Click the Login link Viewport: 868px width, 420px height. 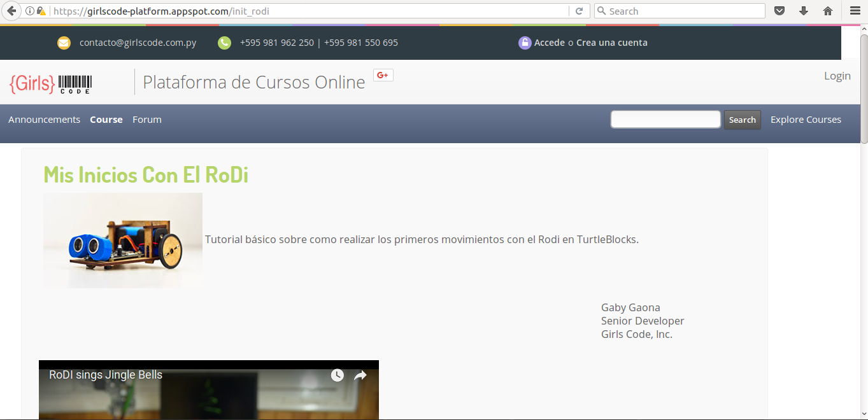point(837,76)
